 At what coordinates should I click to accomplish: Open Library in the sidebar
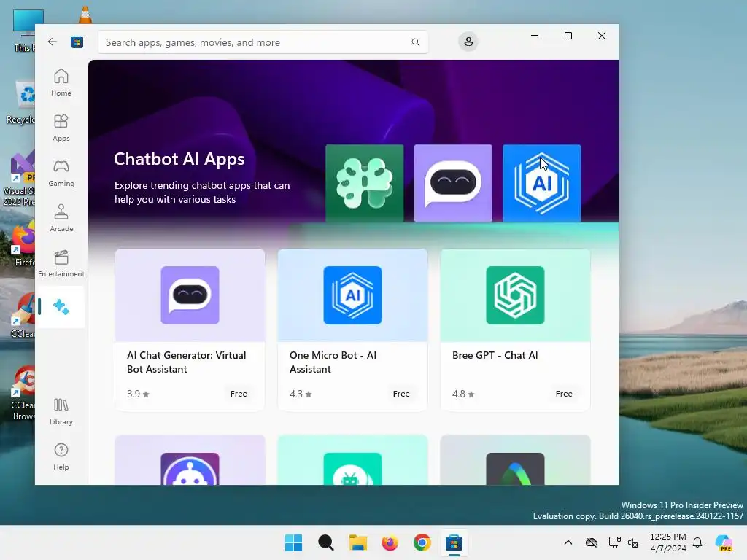[x=61, y=411]
